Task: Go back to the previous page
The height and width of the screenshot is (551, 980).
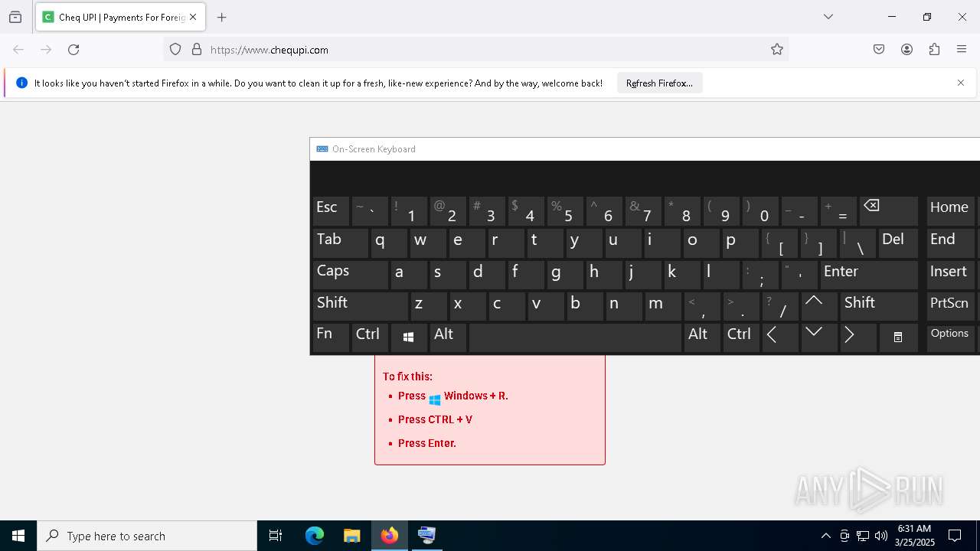Action: [18, 50]
